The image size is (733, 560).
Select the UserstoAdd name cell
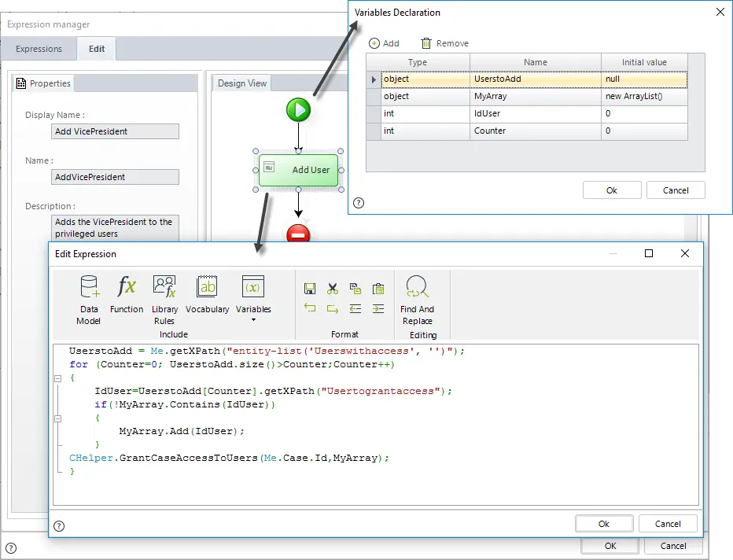(x=536, y=79)
